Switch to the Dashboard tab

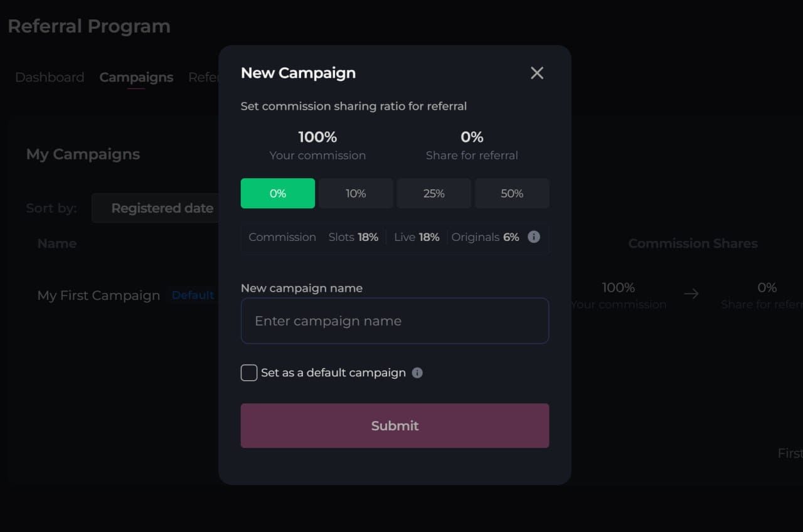point(50,77)
